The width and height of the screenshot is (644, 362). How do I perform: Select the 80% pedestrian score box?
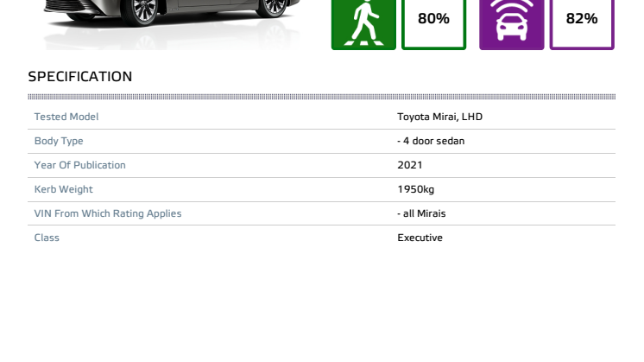(x=433, y=25)
